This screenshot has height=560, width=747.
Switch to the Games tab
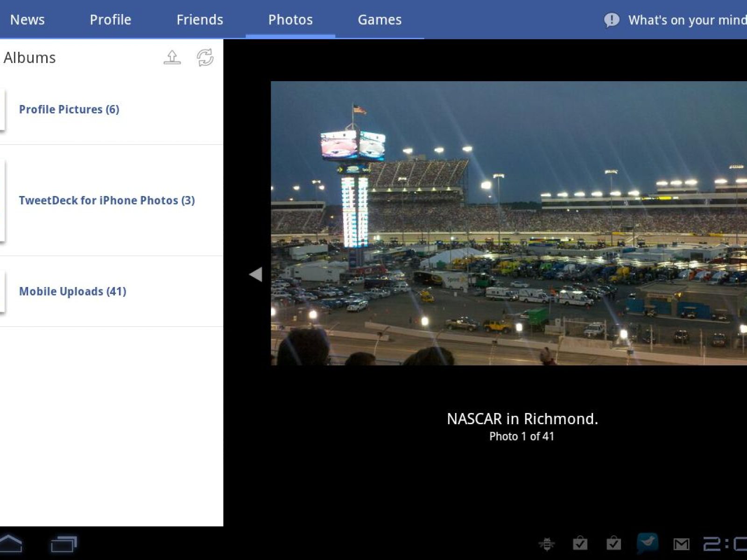click(x=379, y=20)
